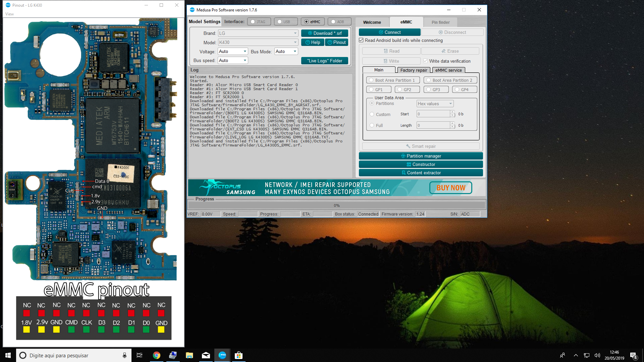Open Task View on taskbar
The height and width of the screenshot is (362, 644).
pyautogui.click(x=140, y=355)
